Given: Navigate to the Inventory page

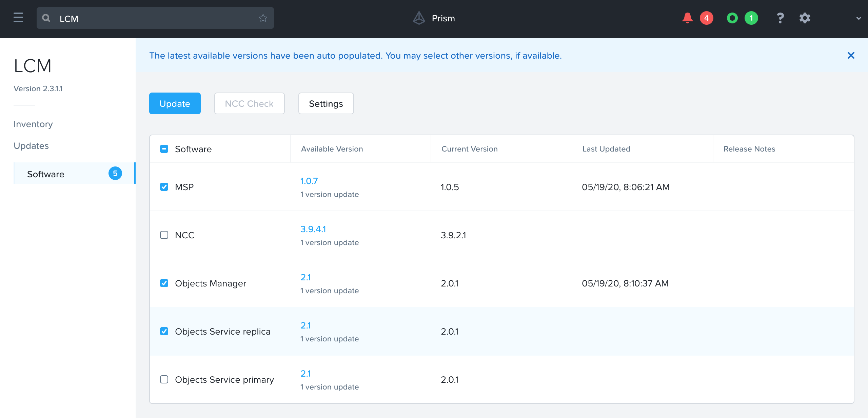Looking at the screenshot, I should click(33, 124).
